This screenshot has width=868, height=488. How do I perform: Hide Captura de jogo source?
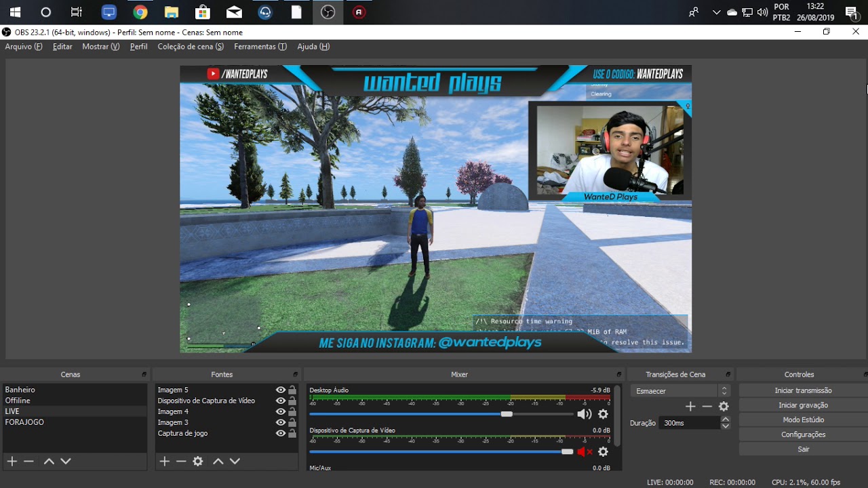click(x=280, y=433)
